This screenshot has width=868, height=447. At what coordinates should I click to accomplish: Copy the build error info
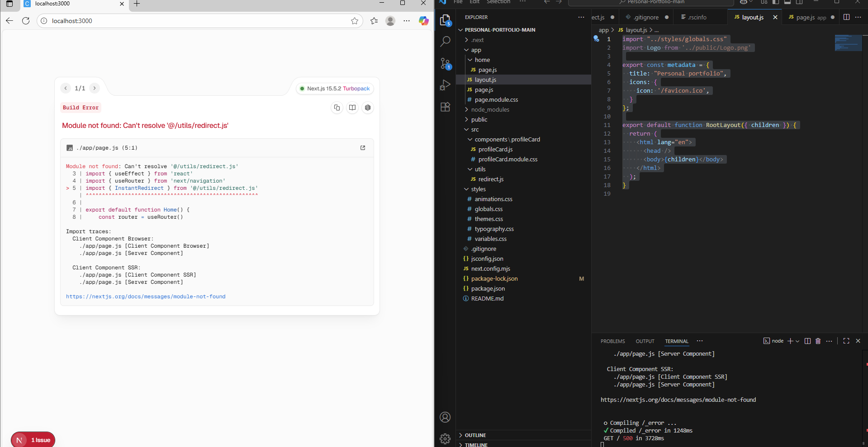(x=337, y=108)
